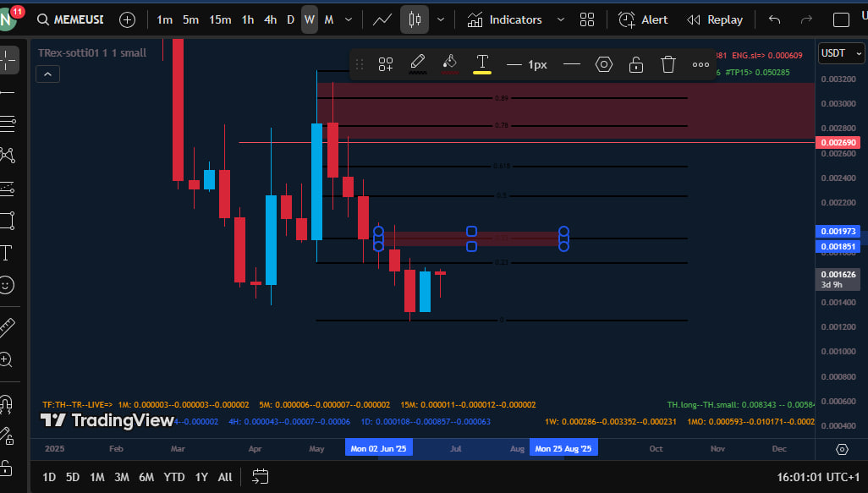Set range to 1M
This screenshot has height=493, width=868.
(97, 477)
